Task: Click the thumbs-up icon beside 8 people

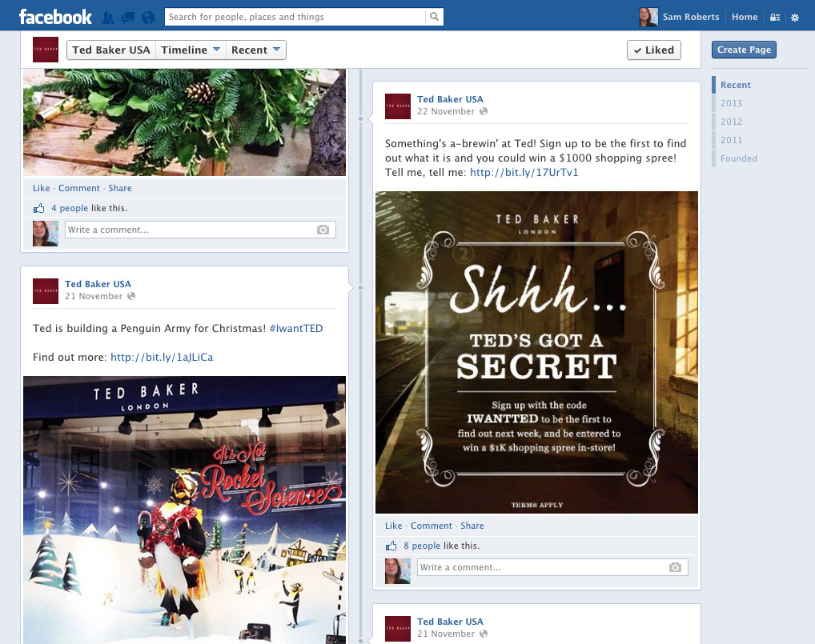Action: [391, 546]
